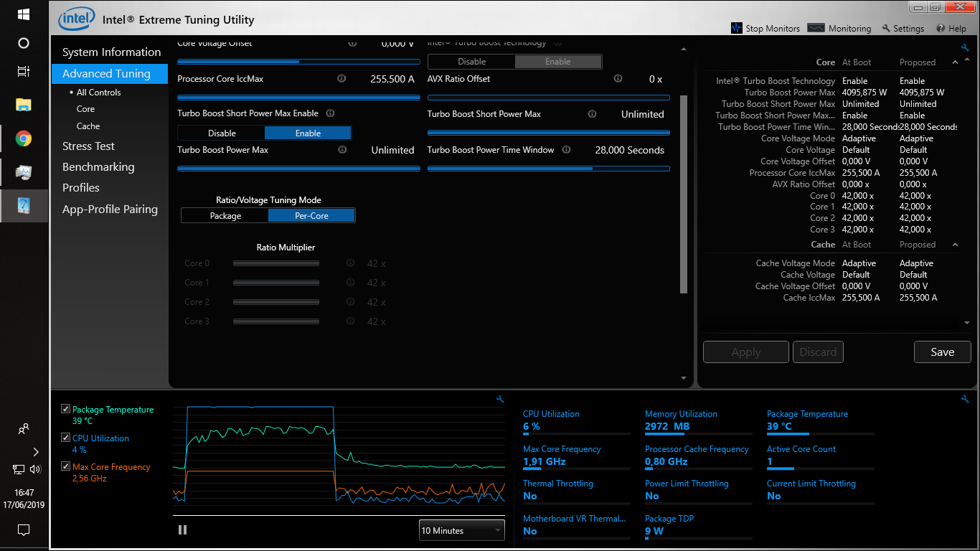Open Task View in taskbar

tap(24, 72)
